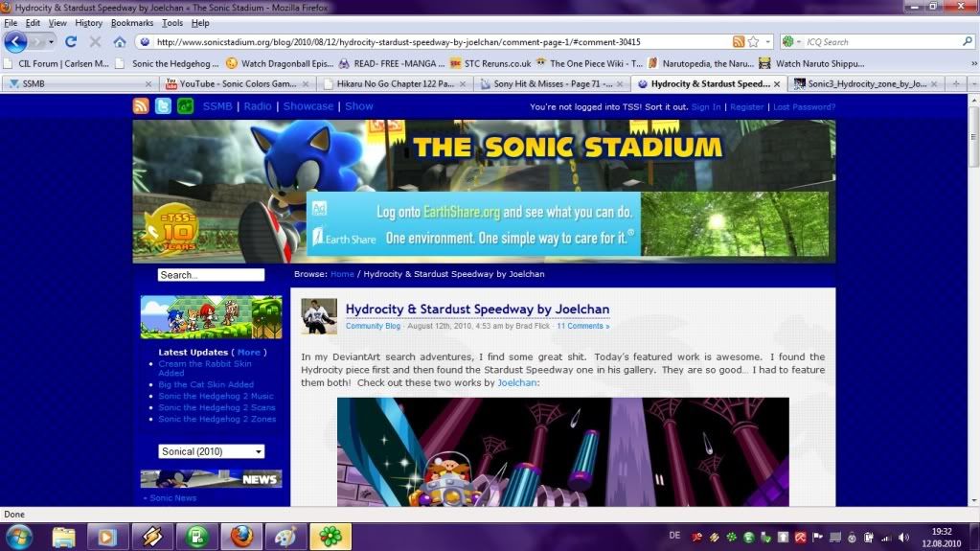Reload the page with the refresh icon
Image resolution: width=980 pixels, height=551 pixels.
[x=71, y=42]
